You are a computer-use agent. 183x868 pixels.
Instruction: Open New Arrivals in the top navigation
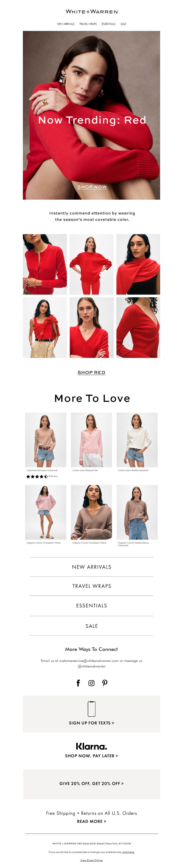pos(66,24)
